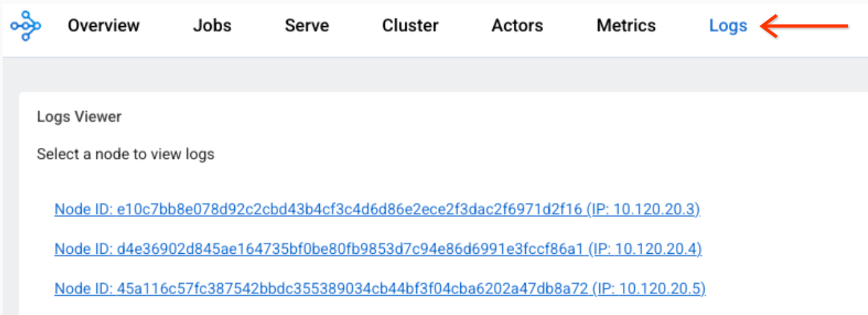This screenshot has height=315, width=868.
Task: Click "Node ID:" label of second node link
Action: 83,249
